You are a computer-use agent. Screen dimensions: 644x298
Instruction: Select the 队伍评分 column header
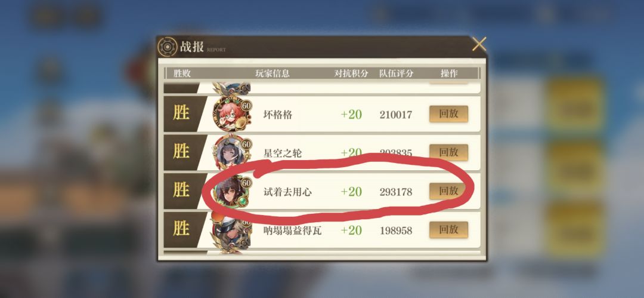tap(397, 73)
